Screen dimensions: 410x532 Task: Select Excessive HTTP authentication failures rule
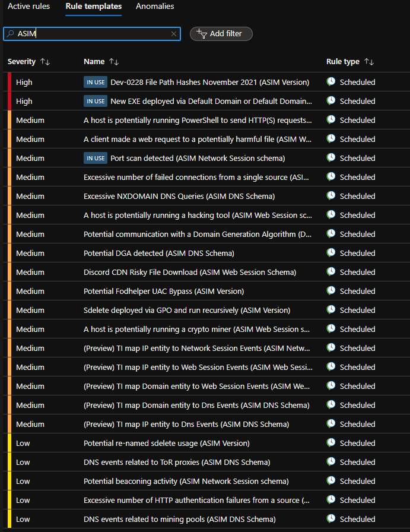[x=196, y=500]
